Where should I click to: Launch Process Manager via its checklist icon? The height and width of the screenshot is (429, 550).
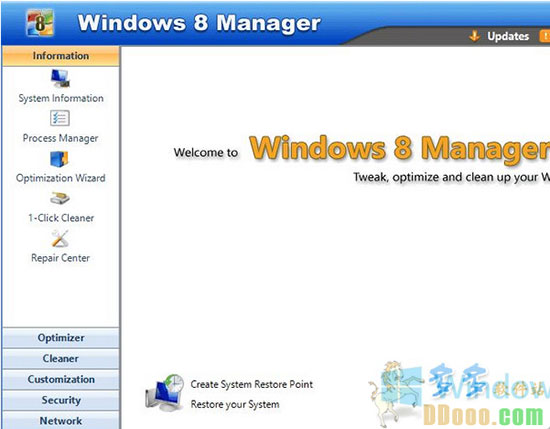coord(60,118)
